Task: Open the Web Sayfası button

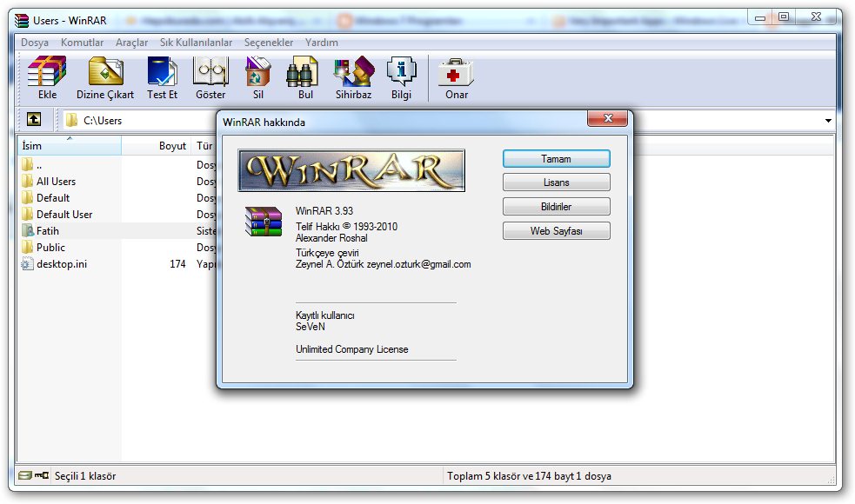Action: 556,230
